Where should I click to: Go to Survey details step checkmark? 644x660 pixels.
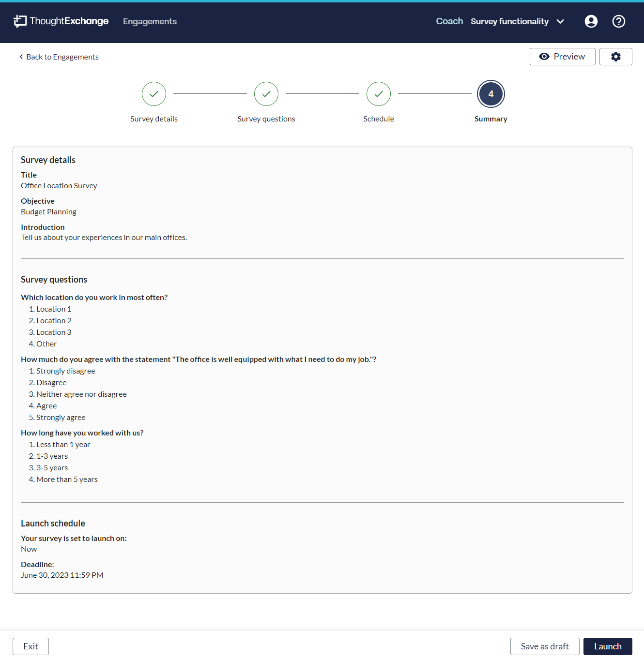[154, 94]
